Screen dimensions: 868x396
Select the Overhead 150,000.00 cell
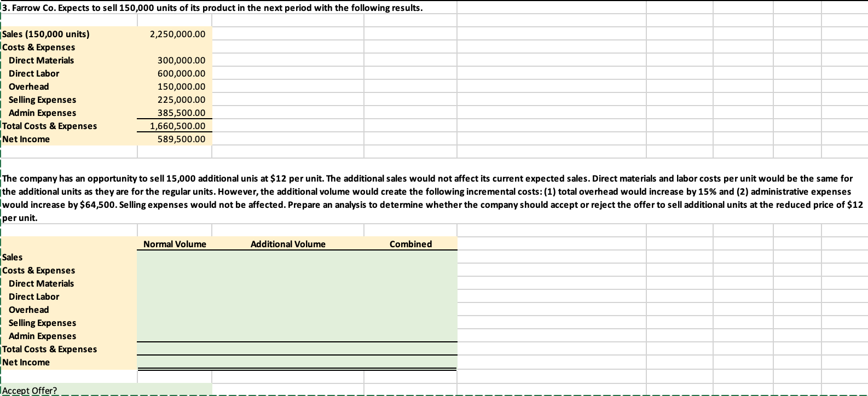coord(175,86)
